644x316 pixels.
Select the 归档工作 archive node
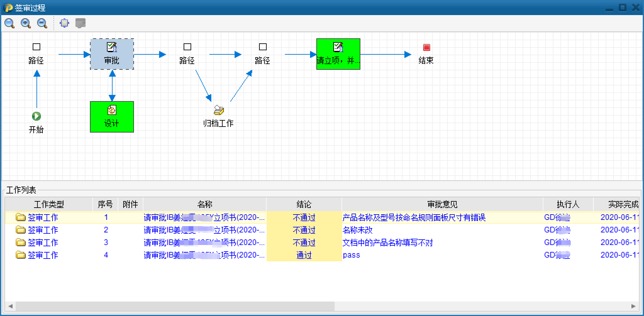(x=219, y=117)
